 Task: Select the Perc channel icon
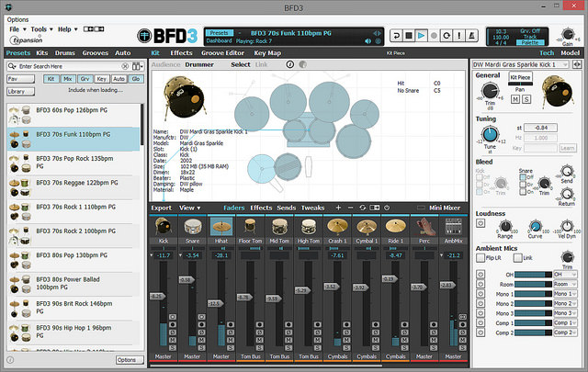pyautogui.click(x=424, y=227)
